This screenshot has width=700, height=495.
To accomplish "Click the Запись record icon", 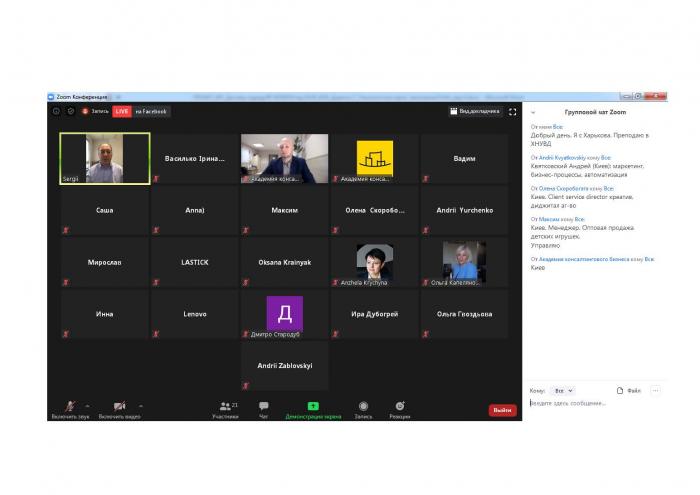I will [363, 406].
